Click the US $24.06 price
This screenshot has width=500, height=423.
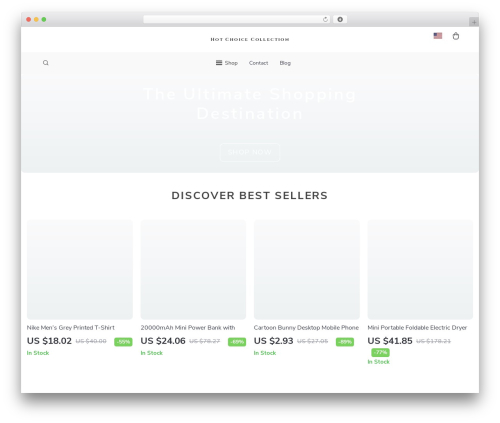163,341
